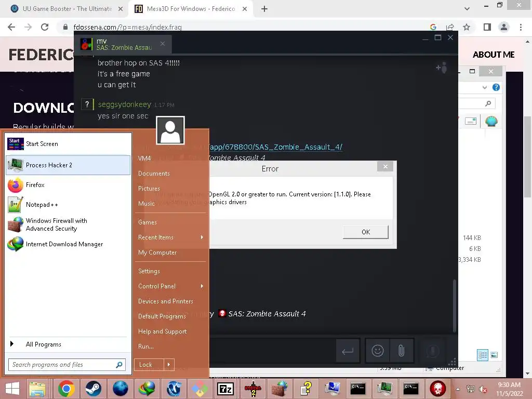Open the SAS Zombie Assault 4 store link

[275, 147]
